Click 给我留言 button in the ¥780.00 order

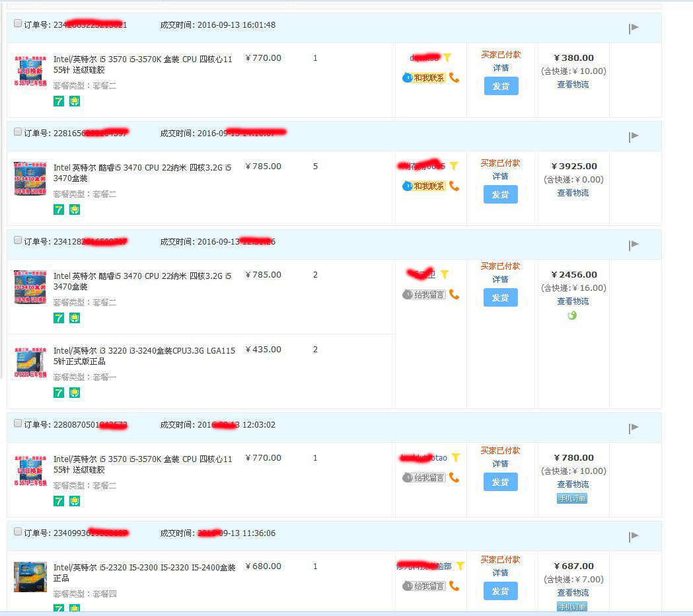click(424, 478)
